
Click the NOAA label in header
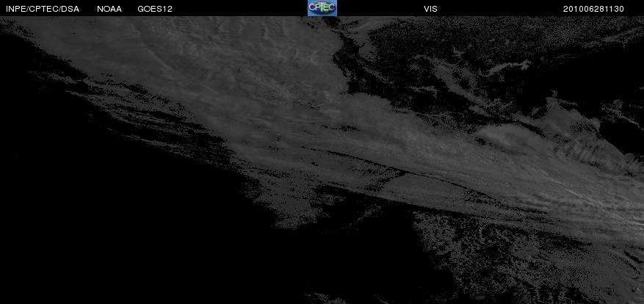pyautogui.click(x=109, y=9)
